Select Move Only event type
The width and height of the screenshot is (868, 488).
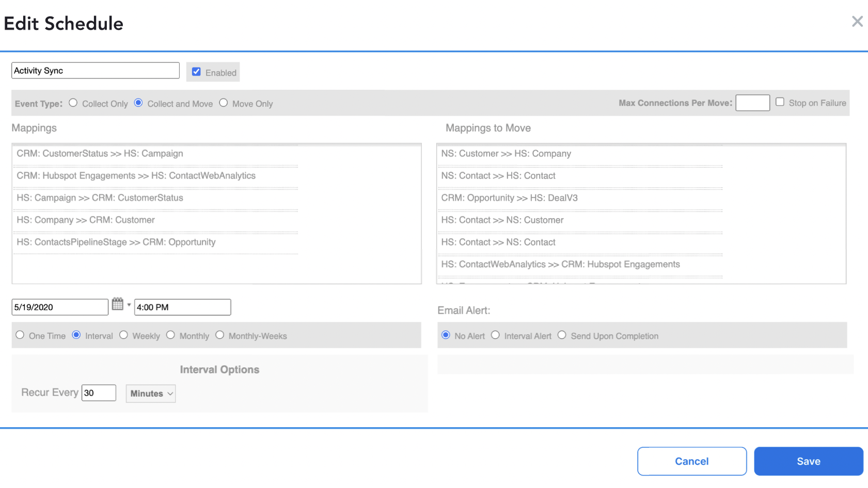(224, 103)
